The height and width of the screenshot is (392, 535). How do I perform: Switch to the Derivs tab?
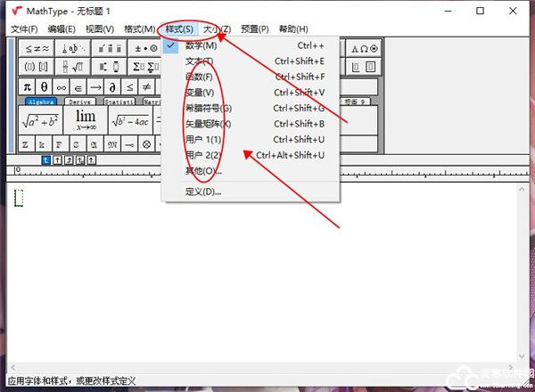coord(86,102)
